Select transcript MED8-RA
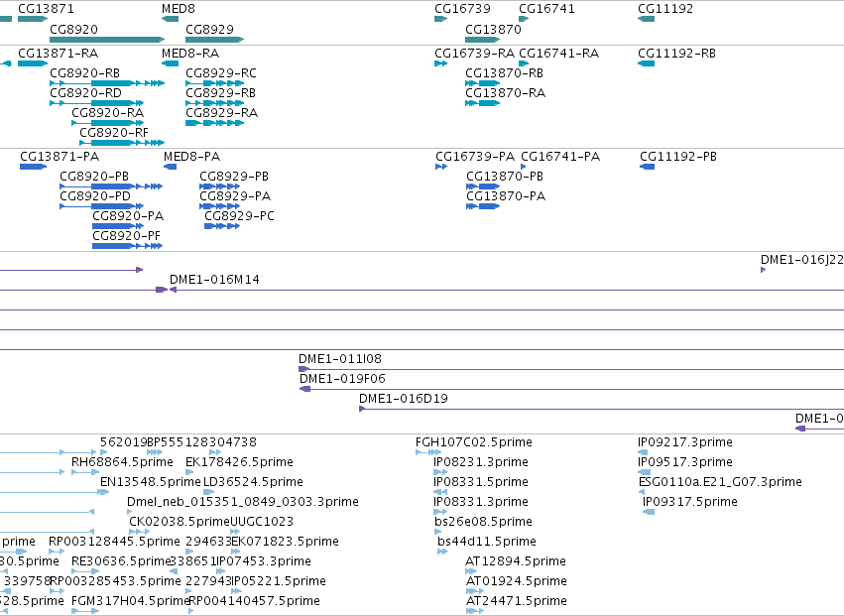The image size is (844, 616). tap(190, 54)
